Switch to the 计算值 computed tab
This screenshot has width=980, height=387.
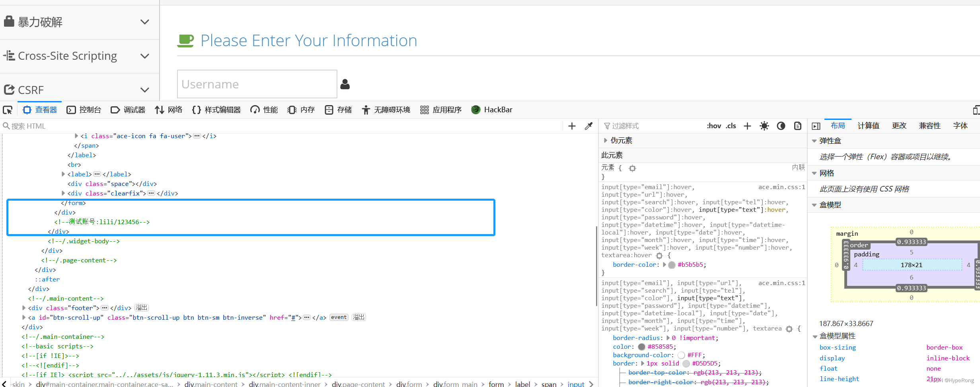[x=868, y=126]
